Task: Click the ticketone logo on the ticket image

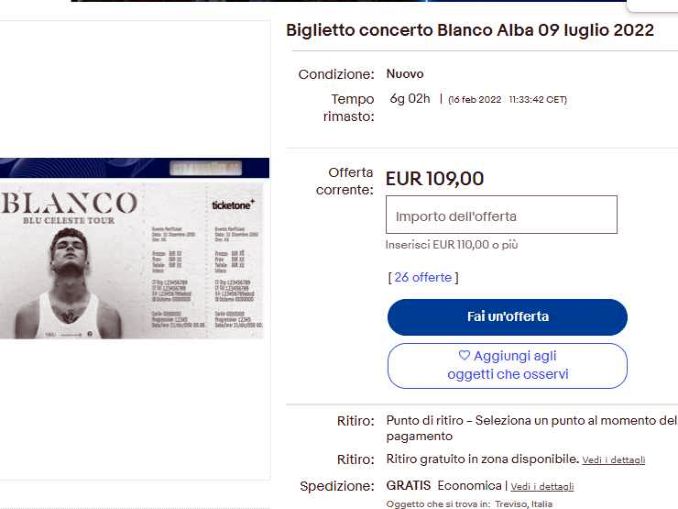Action: [233, 203]
